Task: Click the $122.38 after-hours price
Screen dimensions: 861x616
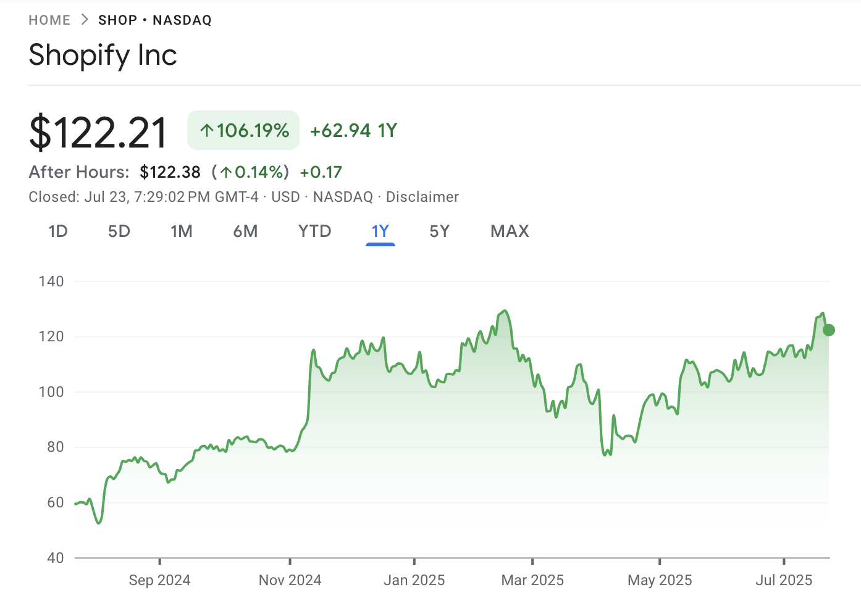Action: coord(170,172)
